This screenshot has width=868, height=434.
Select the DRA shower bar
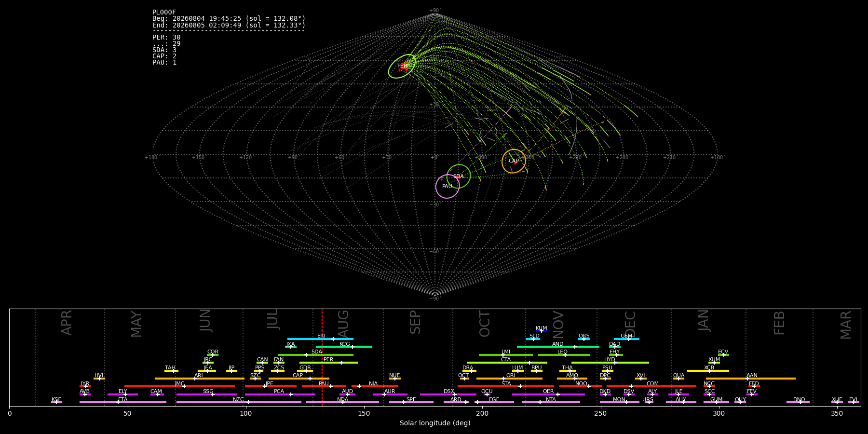click(469, 370)
